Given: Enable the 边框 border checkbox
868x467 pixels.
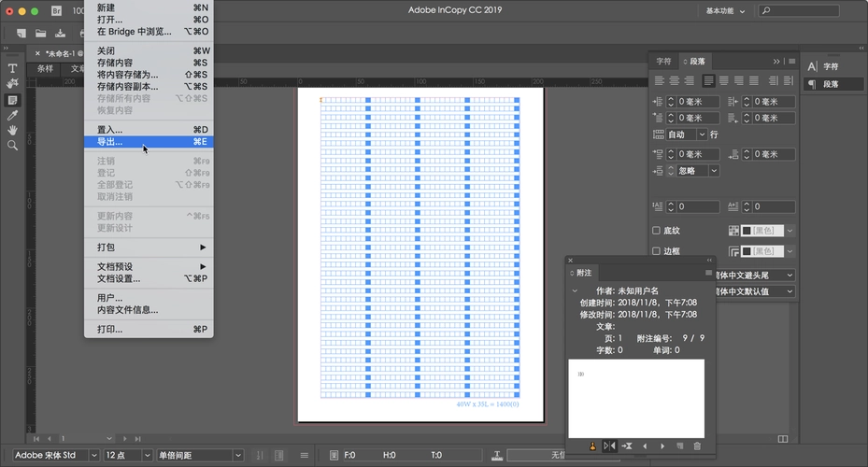Looking at the screenshot, I should click(656, 251).
